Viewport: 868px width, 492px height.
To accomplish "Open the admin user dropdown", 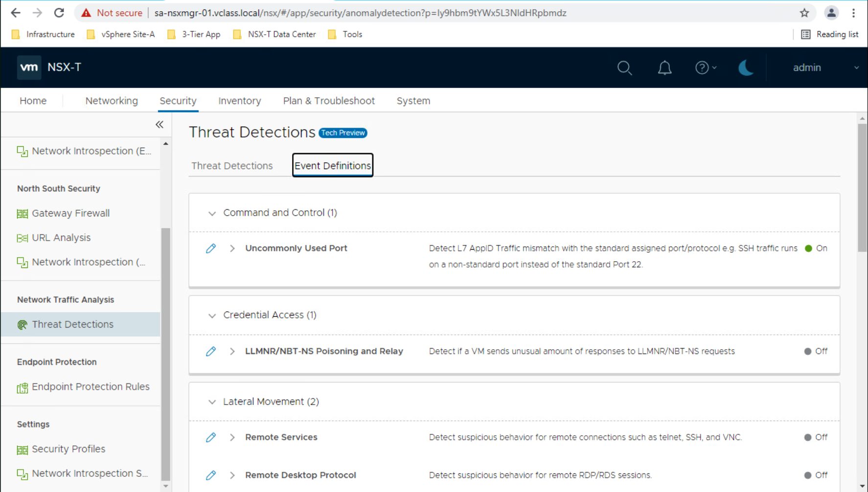I will (825, 67).
